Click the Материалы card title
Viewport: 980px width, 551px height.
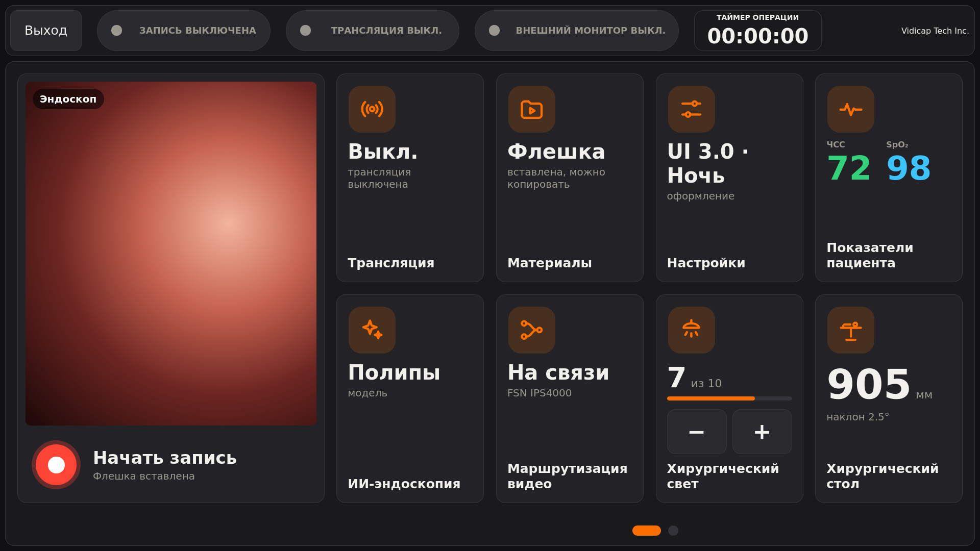point(550,263)
